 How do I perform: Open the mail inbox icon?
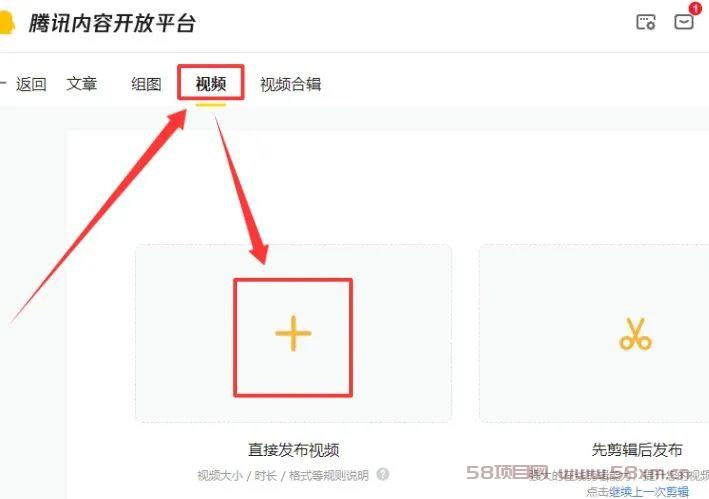click(x=684, y=22)
